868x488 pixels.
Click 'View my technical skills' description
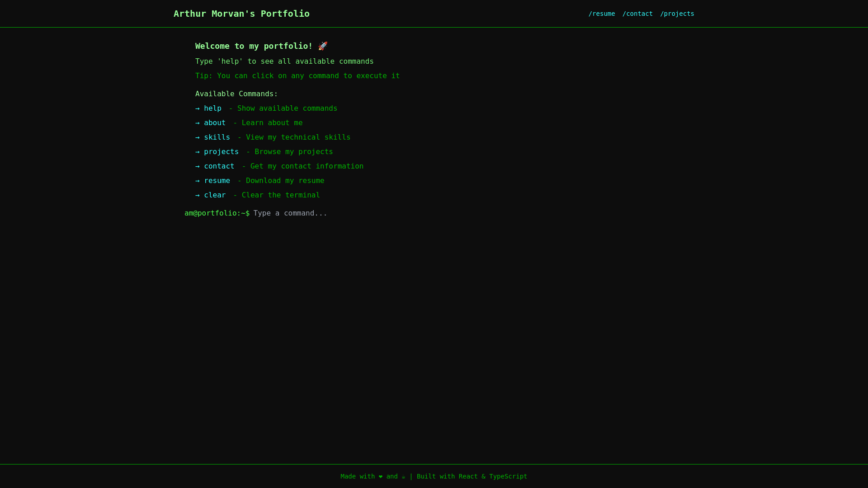click(294, 137)
